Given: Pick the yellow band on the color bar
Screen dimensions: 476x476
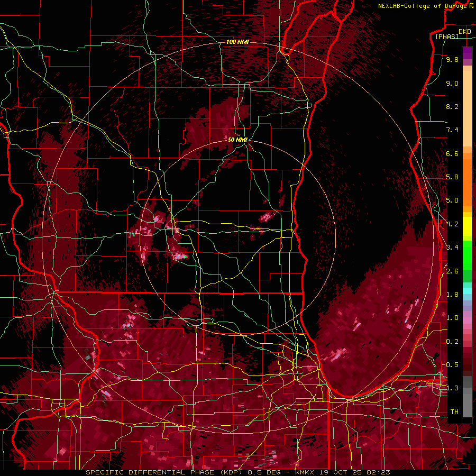Looking at the screenshot, I should click(x=467, y=226).
